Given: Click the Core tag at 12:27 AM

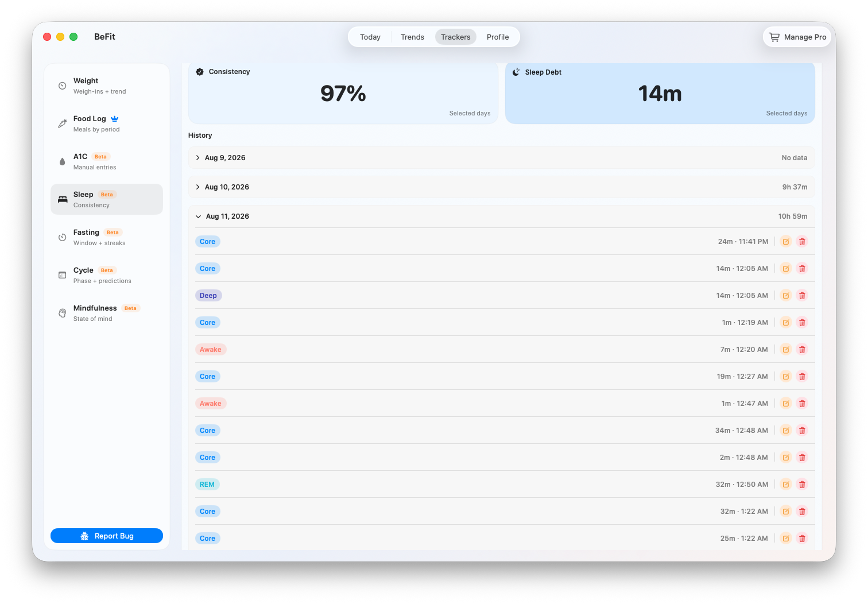Looking at the screenshot, I should 208,377.
